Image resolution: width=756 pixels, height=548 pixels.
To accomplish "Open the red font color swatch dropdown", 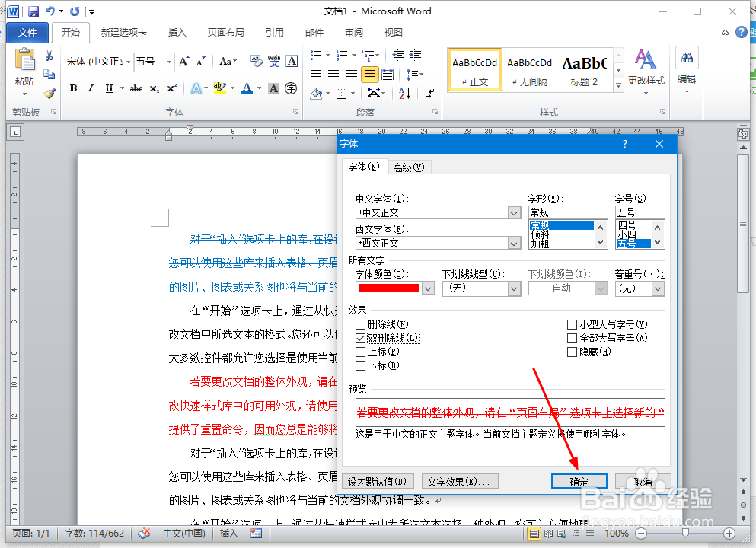I will click(427, 288).
